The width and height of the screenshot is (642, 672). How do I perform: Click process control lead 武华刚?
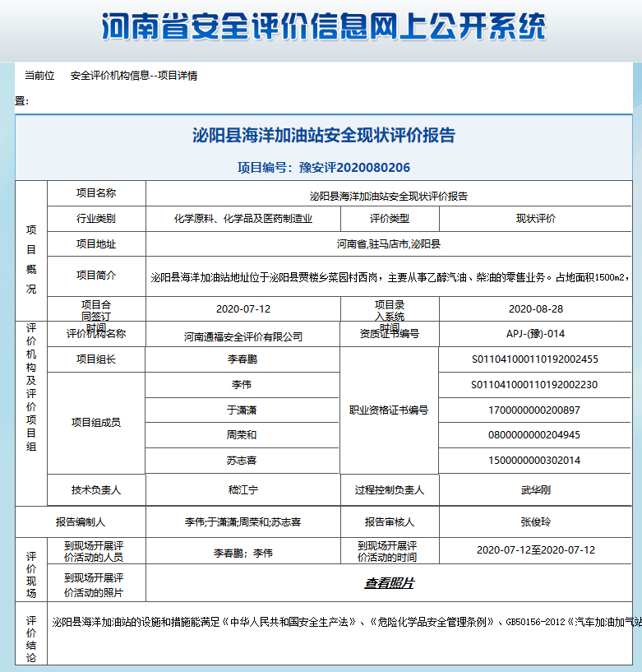point(535,490)
